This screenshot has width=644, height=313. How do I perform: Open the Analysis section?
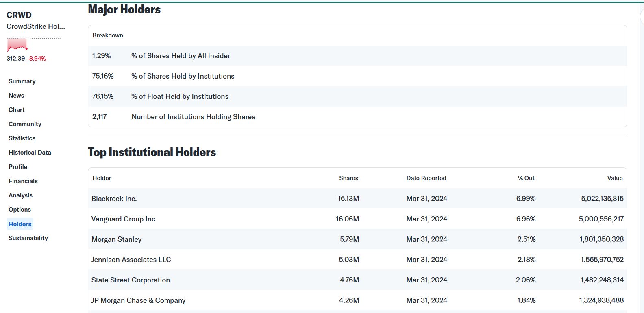[20, 195]
